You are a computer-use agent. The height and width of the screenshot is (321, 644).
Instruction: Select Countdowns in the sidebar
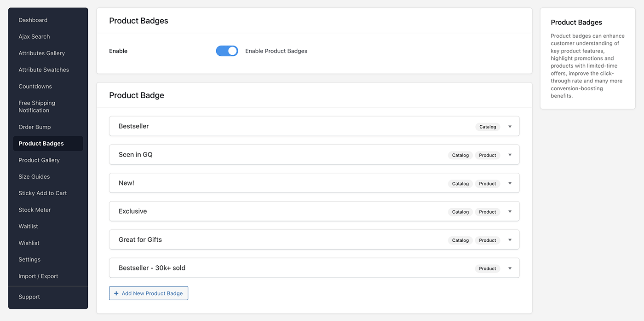click(35, 87)
